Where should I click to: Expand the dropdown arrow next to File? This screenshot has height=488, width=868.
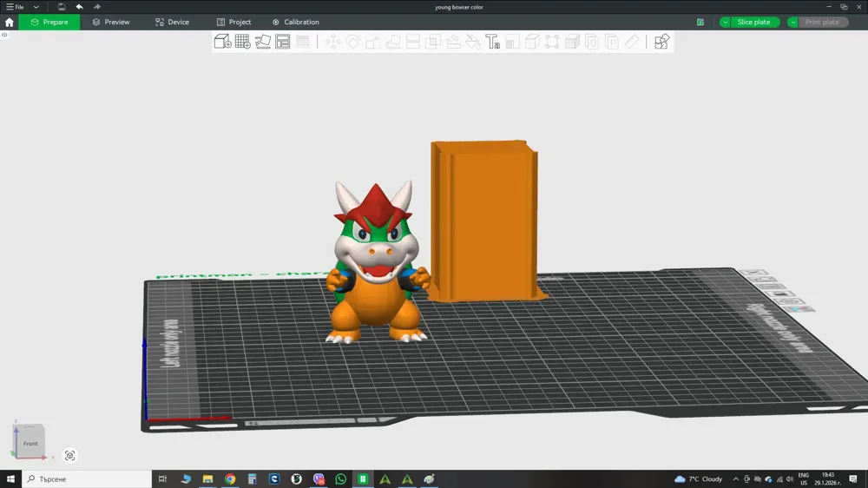click(x=36, y=7)
